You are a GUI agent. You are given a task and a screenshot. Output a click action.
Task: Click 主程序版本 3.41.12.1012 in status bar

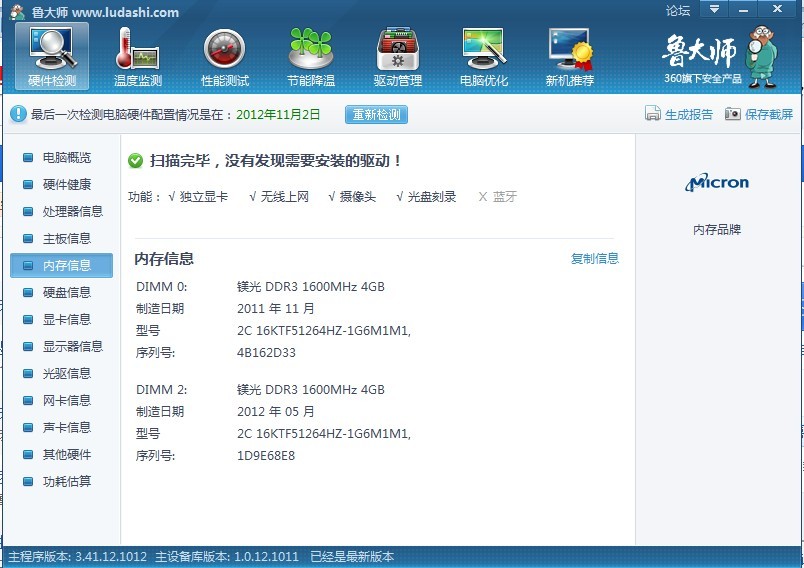click(x=77, y=557)
